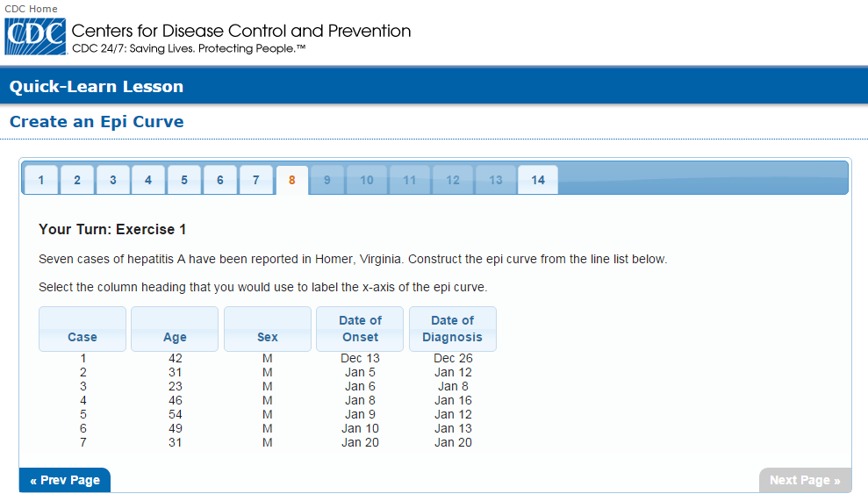
Task: Click the Prev Page button
Action: pyautogui.click(x=65, y=480)
